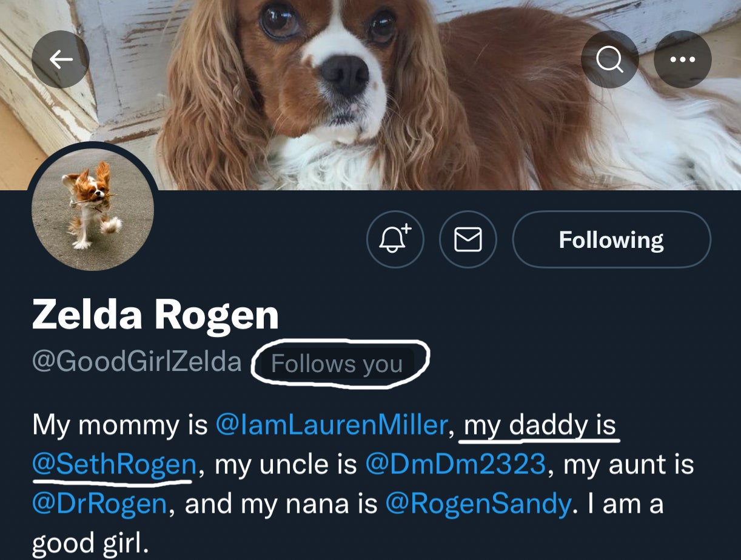Select the @GoodGirlZelda handle text

[136, 362]
